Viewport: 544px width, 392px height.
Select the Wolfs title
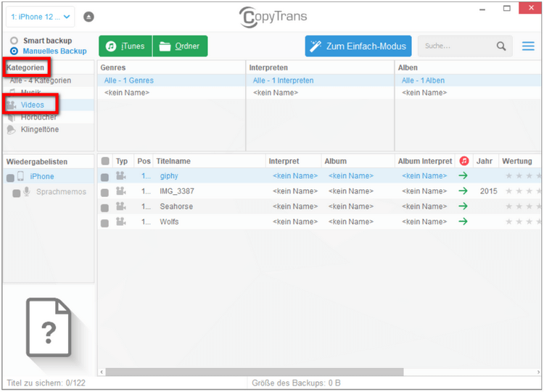(169, 222)
